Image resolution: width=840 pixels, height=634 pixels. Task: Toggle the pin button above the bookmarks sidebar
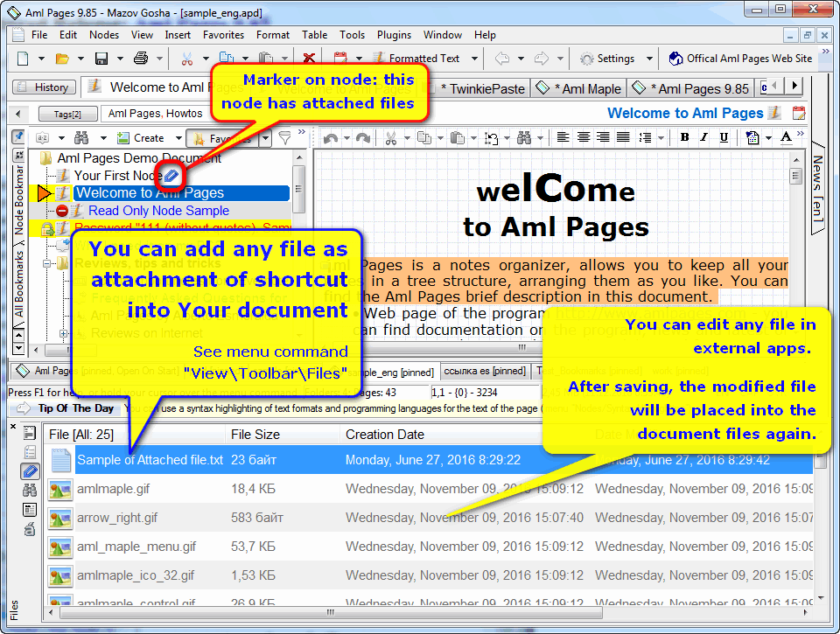coord(18,137)
